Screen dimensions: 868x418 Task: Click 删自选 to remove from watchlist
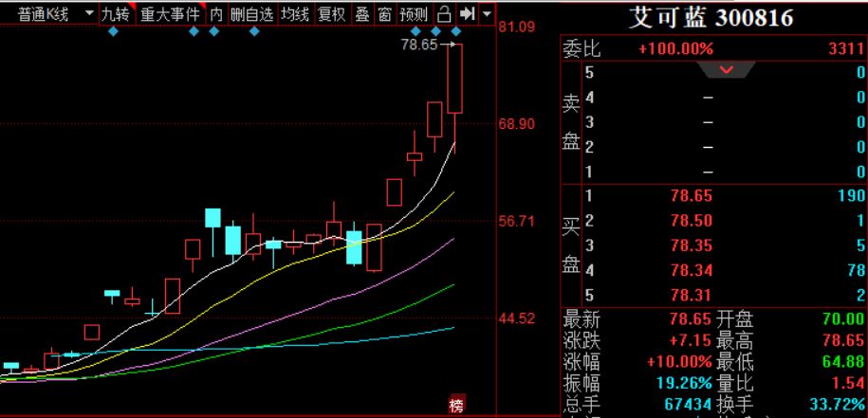pyautogui.click(x=252, y=14)
